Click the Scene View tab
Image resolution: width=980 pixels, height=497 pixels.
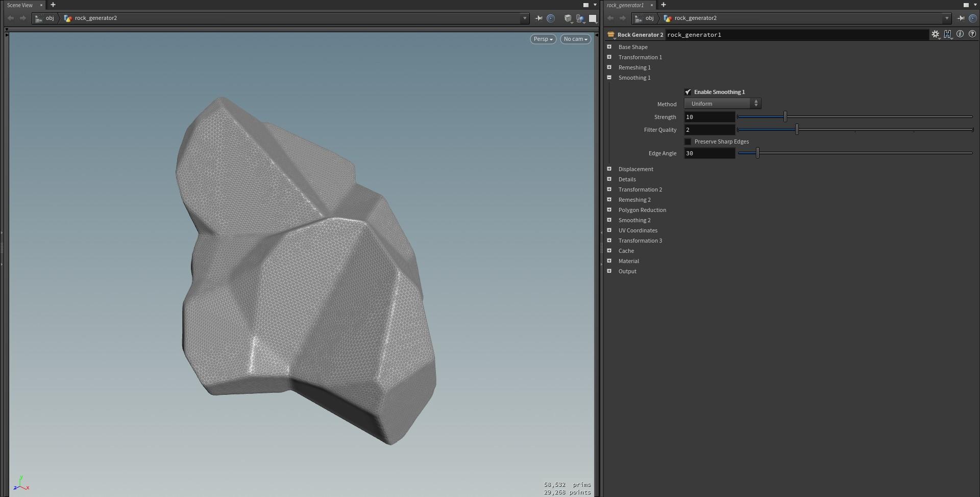pyautogui.click(x=19, y=5)
